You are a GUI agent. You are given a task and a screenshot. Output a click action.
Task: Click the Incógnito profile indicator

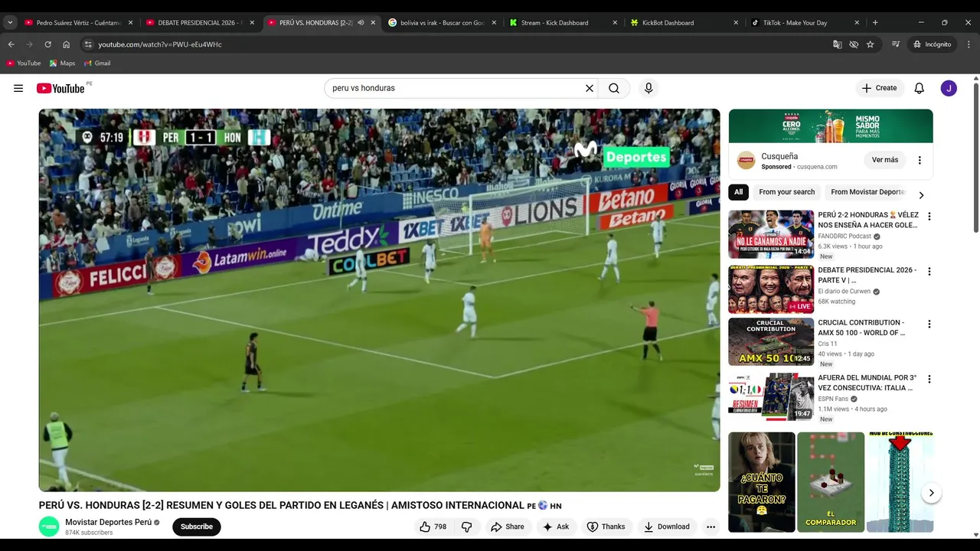point(932,44)
